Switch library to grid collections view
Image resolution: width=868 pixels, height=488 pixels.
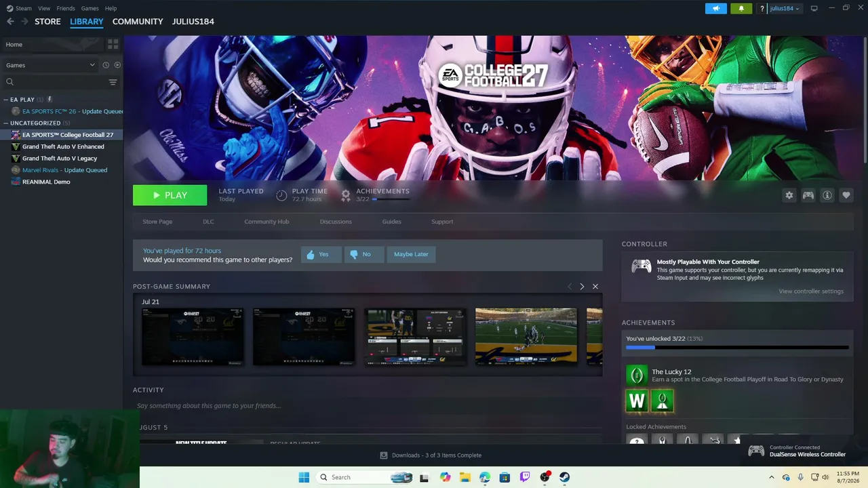tap(113, 44)
